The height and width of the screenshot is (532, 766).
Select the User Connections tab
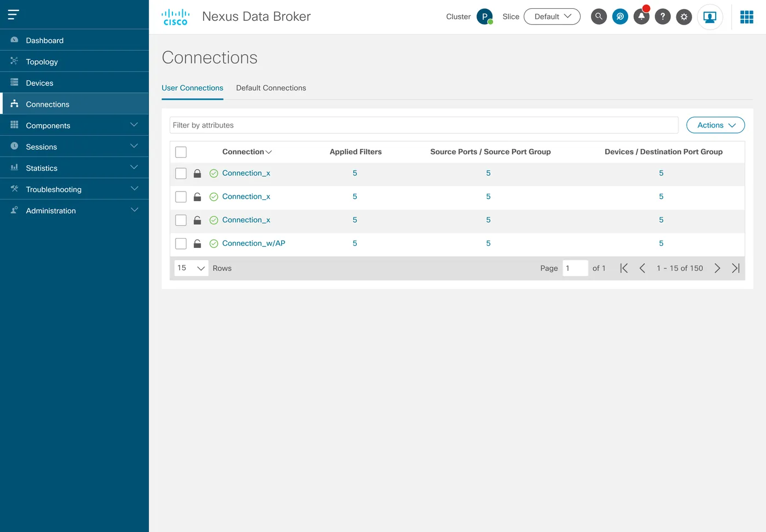click(x=193, y=88)
